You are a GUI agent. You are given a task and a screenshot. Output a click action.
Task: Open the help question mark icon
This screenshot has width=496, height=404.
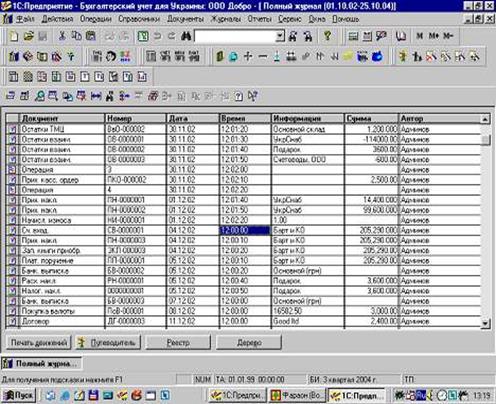point(328,36)
